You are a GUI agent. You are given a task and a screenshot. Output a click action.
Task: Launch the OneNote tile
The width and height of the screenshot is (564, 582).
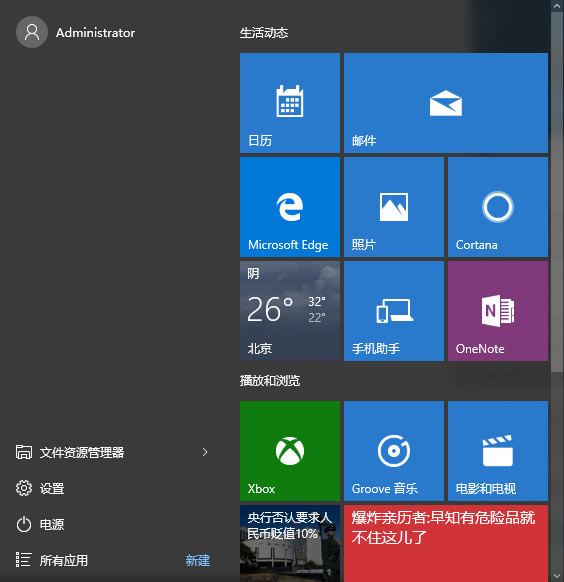coord(498,311)
